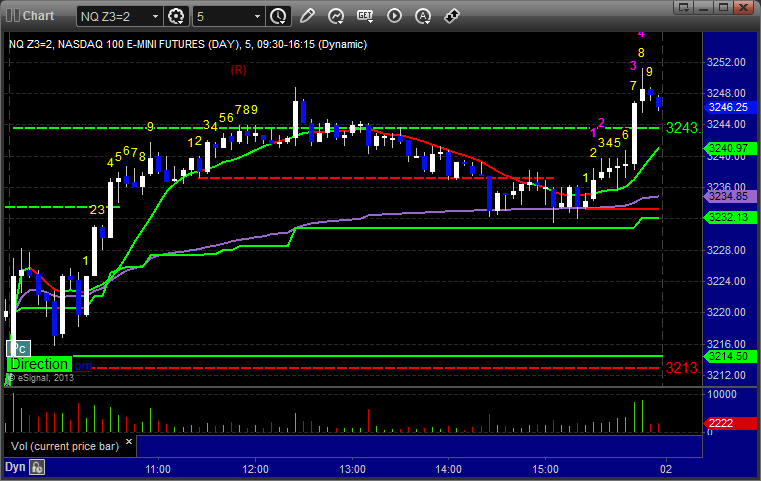761x481 pixels.
Task: Click the Direction label on chart
Action: point(39,364)
